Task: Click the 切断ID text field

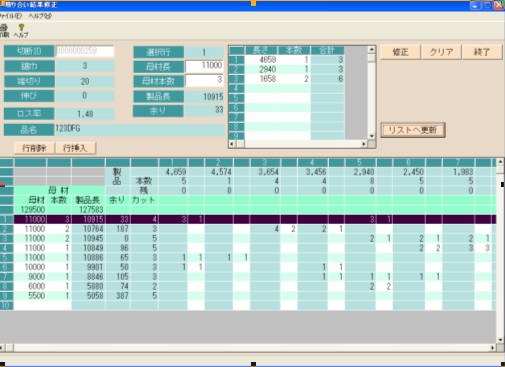Action: tap(85, 51)
